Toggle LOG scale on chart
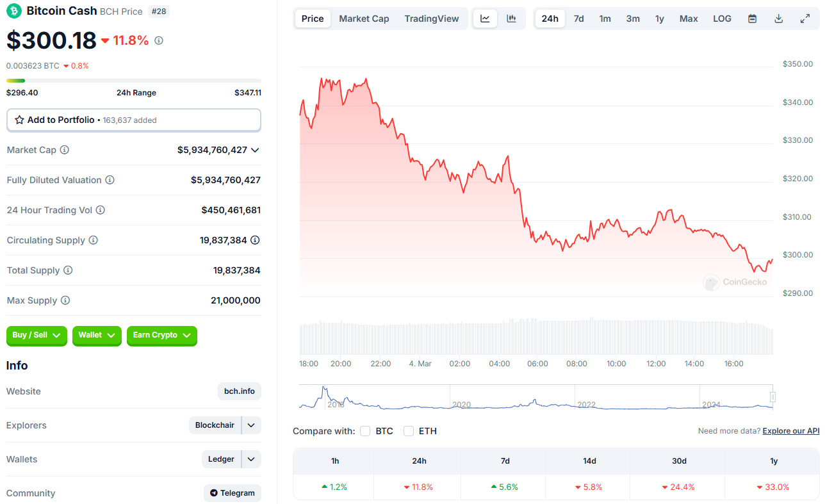This screenshot has height=504, width=834. pos(722,19)
